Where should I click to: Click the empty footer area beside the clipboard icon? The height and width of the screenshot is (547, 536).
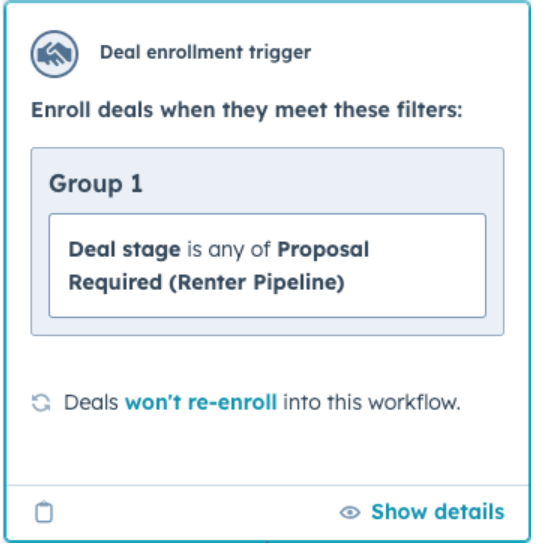[x=195, y=512]
